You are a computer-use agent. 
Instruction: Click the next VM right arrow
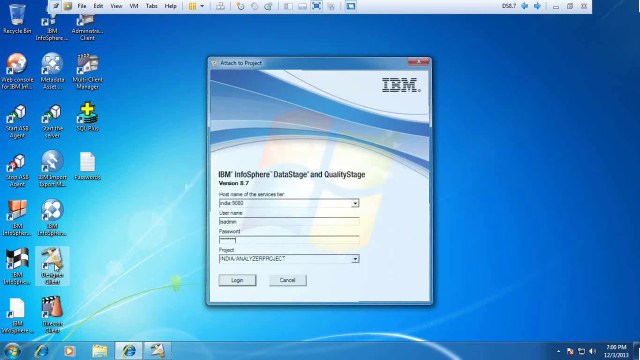coord(537,6)
